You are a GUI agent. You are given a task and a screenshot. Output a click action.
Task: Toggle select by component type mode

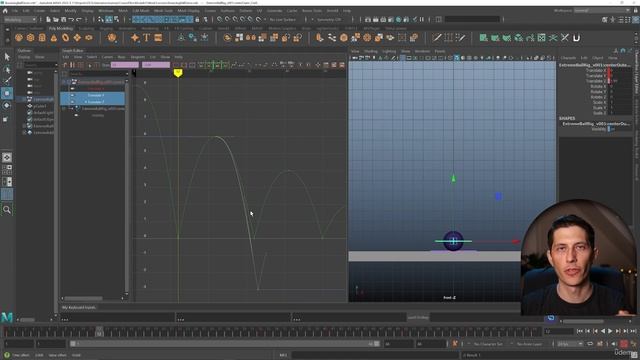pos(116,19)
